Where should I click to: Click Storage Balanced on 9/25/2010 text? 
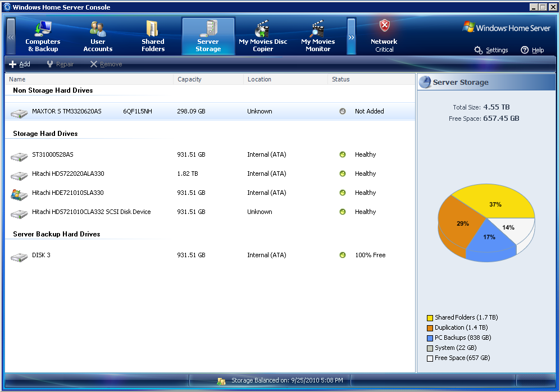pyautogui.click(x=287, y=380)
